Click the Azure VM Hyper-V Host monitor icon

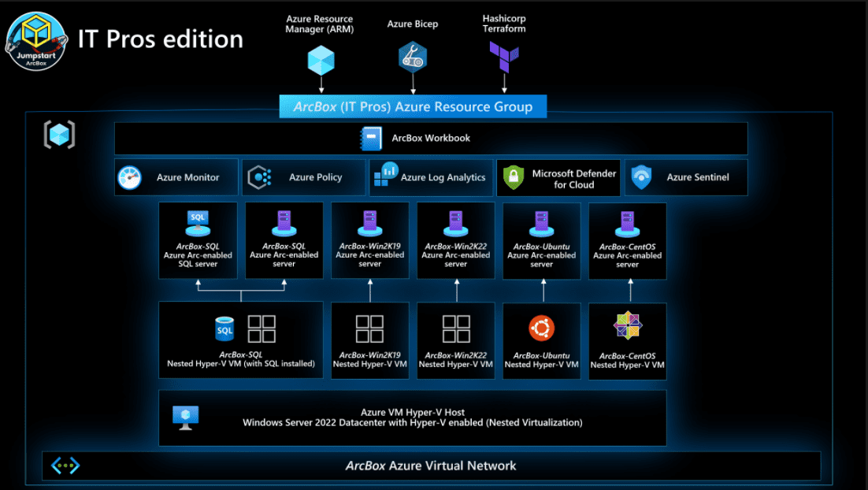[185, 418]
